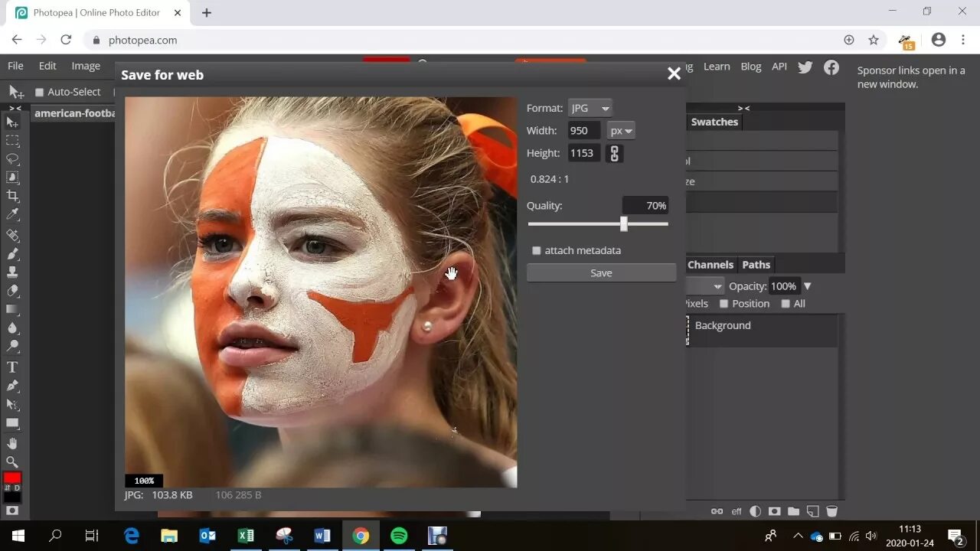
Task: Open an adjustment layer from the half-circle icon
Action: point(755,510)
